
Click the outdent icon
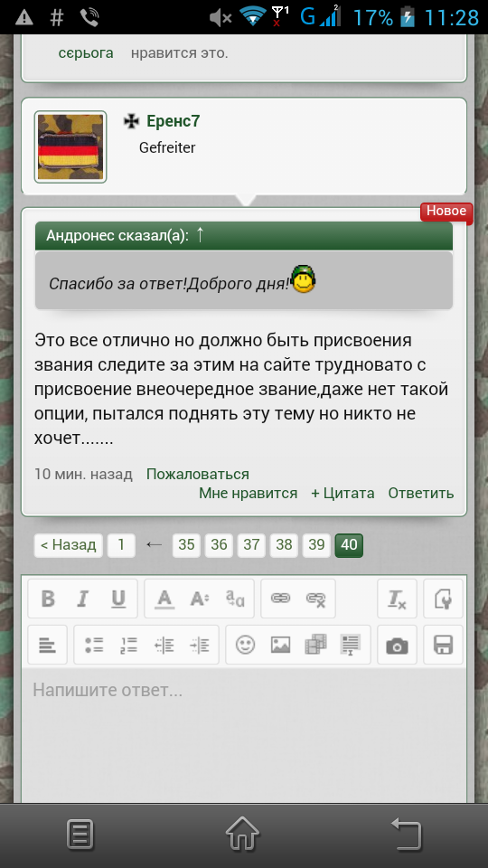click(x=164, y=645)
